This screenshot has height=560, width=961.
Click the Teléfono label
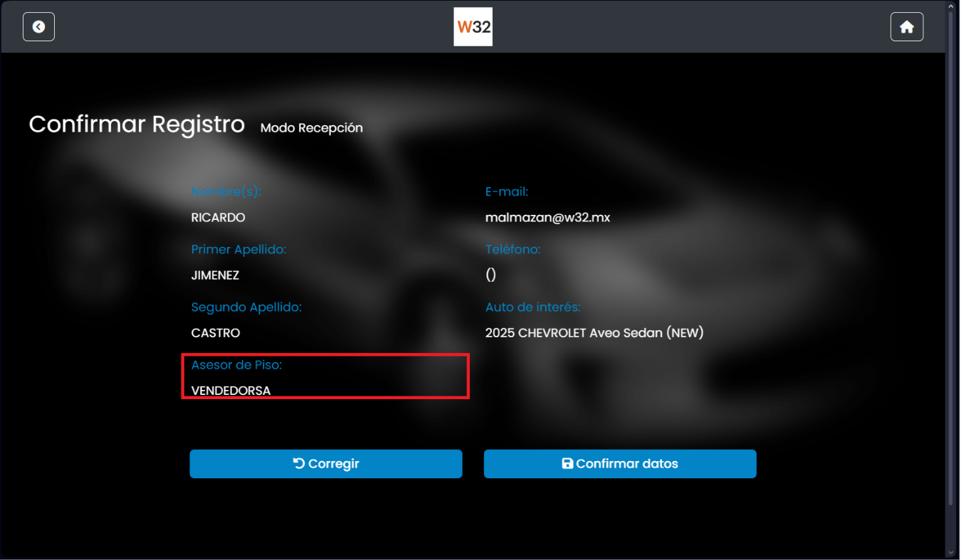513,250
